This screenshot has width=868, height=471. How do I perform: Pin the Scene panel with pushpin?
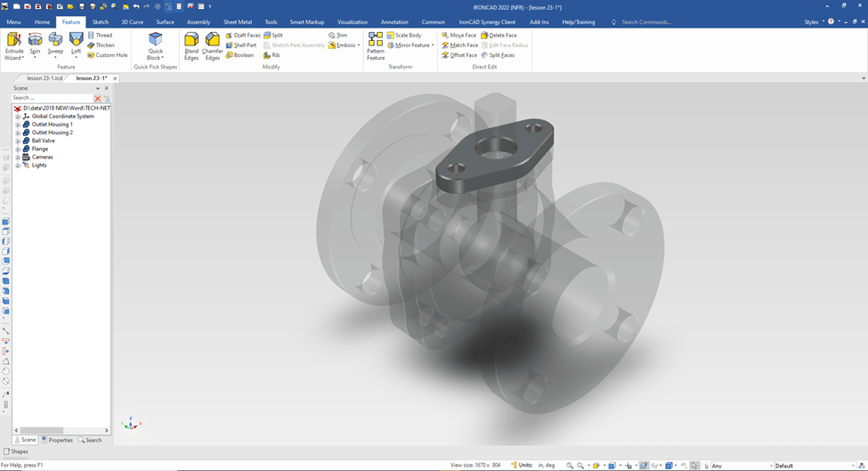click(x=107, y=88)
